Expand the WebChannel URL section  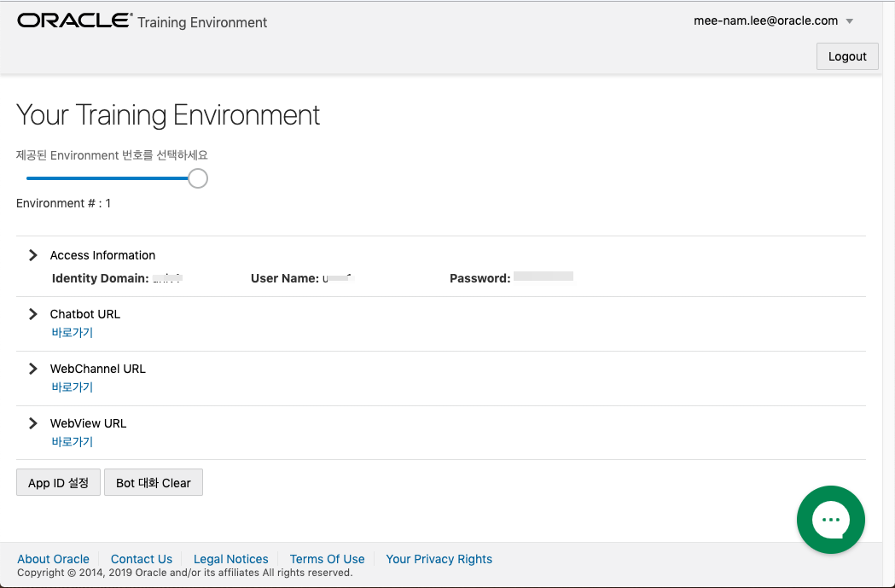click(x=33, y=369)
